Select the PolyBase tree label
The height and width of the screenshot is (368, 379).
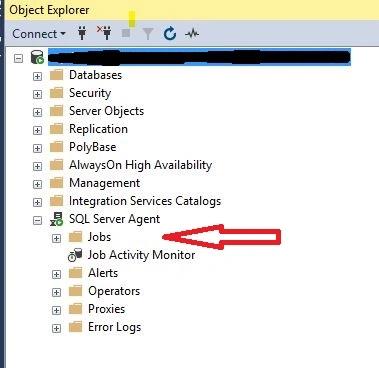(x=93, y=147)
